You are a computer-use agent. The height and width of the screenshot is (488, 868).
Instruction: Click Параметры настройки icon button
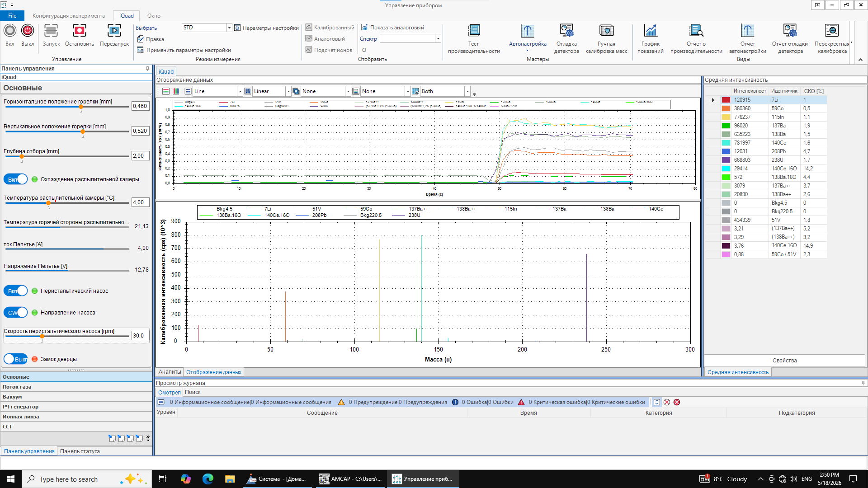pos(237,28)
